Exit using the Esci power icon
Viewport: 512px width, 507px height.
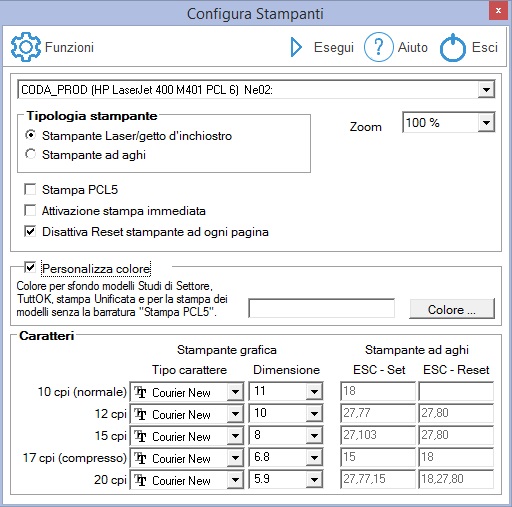pyautogui.click(x=453, y=47)
